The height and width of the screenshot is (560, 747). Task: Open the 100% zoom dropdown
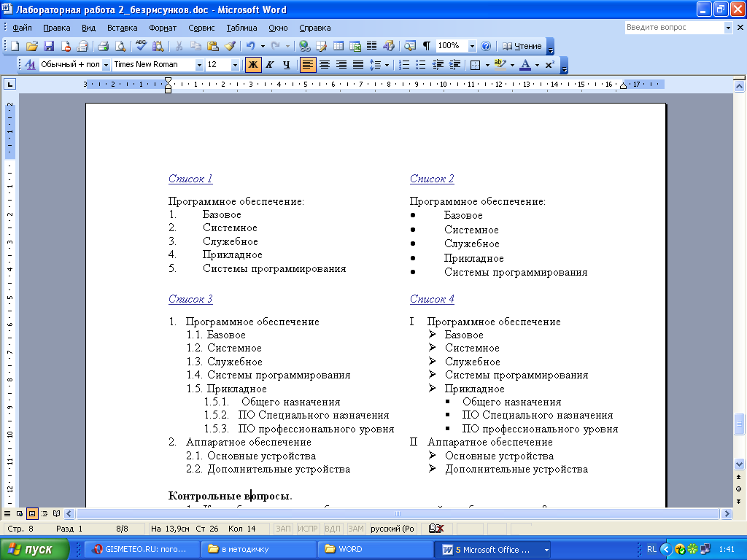[x=472, y=46]
